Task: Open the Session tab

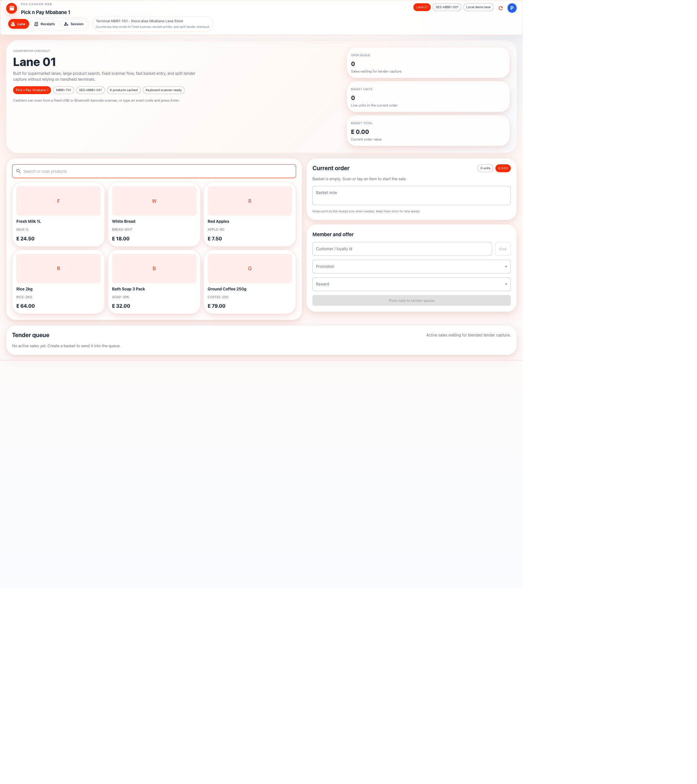Action: [x=74, y=24]
